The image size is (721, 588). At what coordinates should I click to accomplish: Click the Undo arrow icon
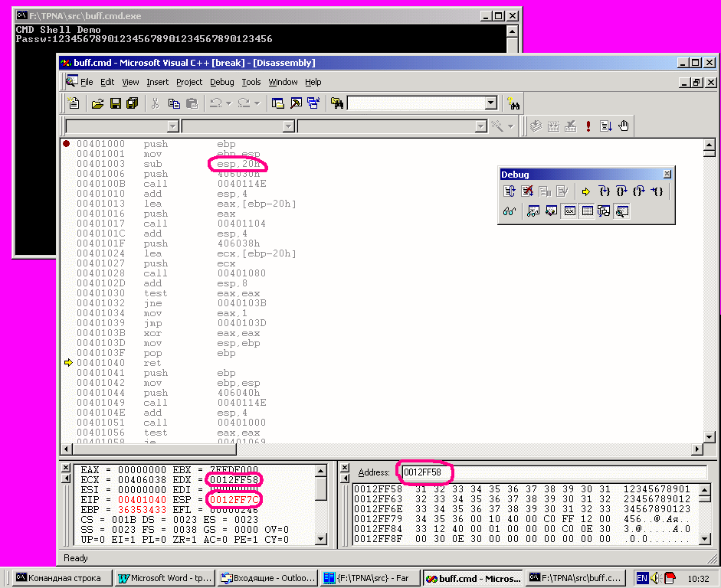(215, 103)
